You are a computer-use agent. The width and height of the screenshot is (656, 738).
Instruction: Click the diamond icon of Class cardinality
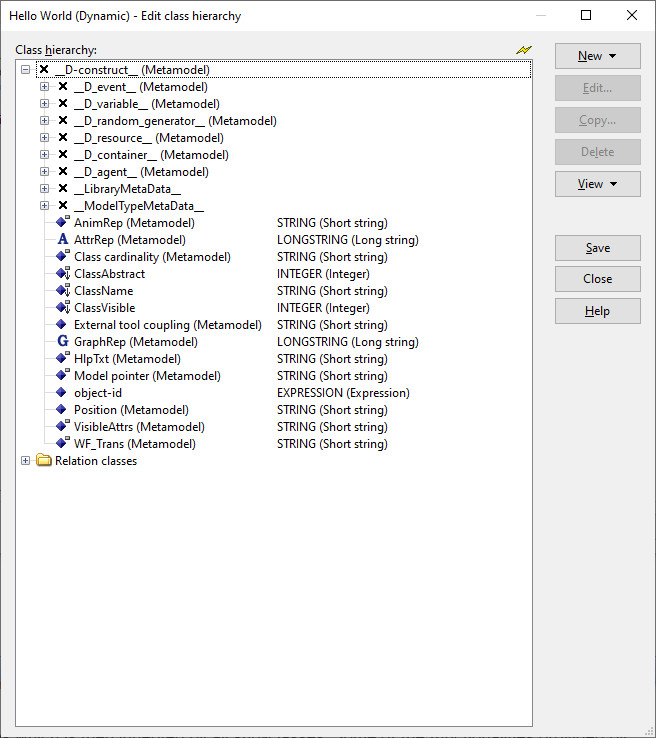pyautogui.click(x=62, y=256)
